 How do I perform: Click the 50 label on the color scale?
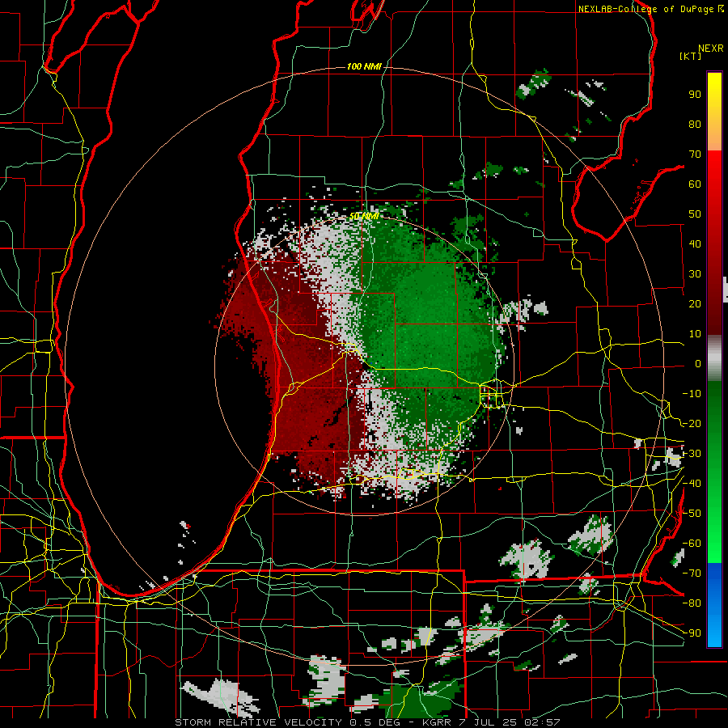[x=695, y=214]
